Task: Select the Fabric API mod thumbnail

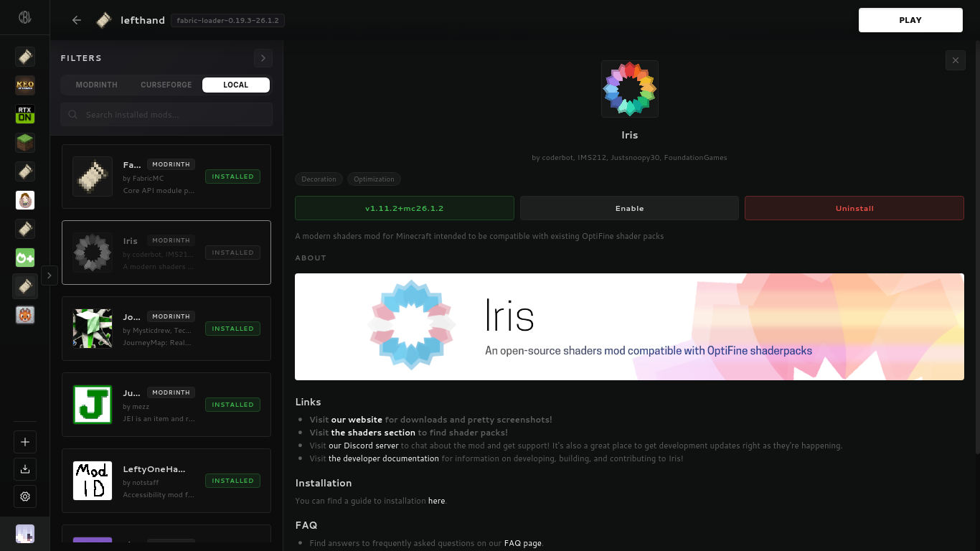Action: point(93,176)
